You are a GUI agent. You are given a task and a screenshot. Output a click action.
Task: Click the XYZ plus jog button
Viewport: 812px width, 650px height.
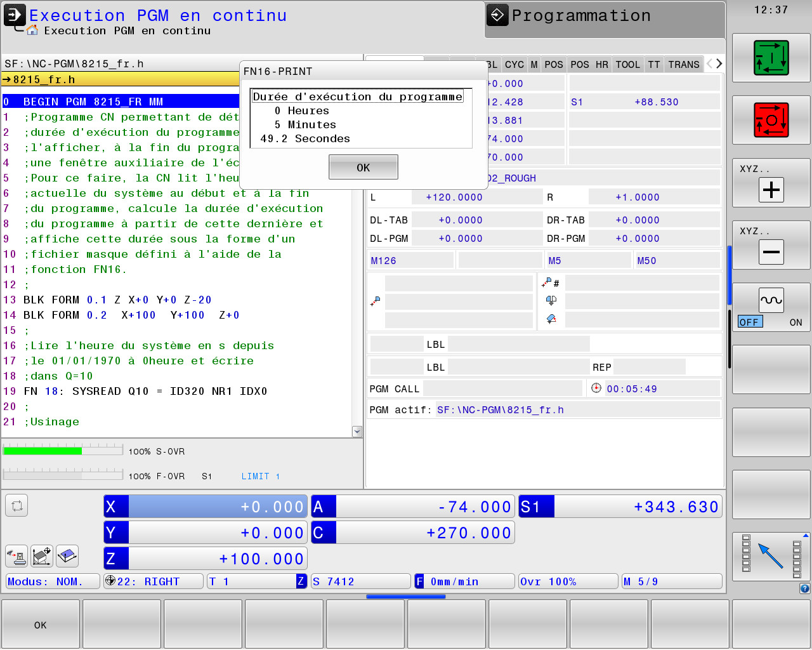coord(771,183)
